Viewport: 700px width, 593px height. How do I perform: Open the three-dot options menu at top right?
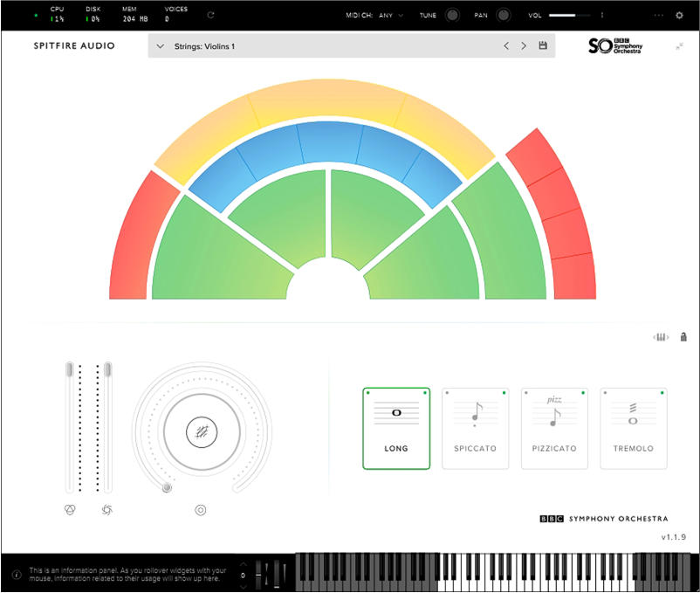click(x=657, y=15)
